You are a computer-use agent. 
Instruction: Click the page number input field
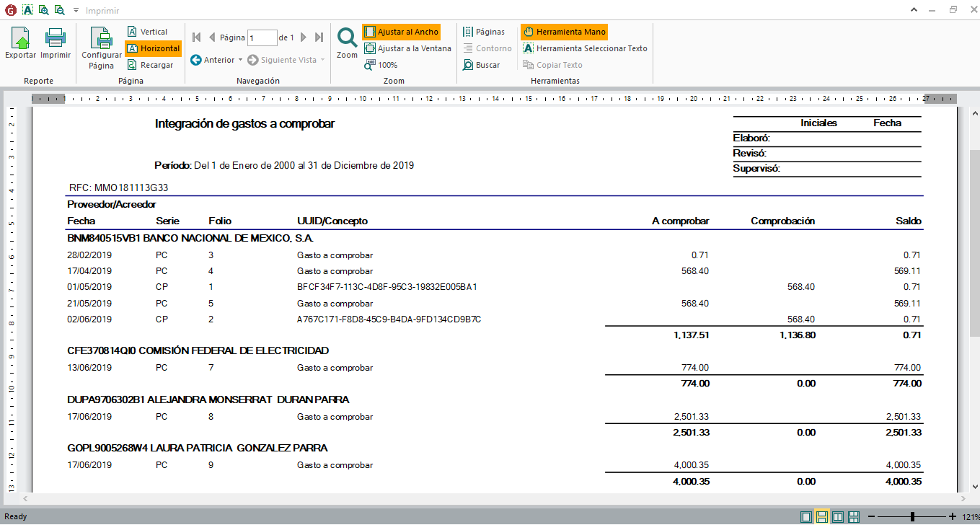click(x=262, y=37)
